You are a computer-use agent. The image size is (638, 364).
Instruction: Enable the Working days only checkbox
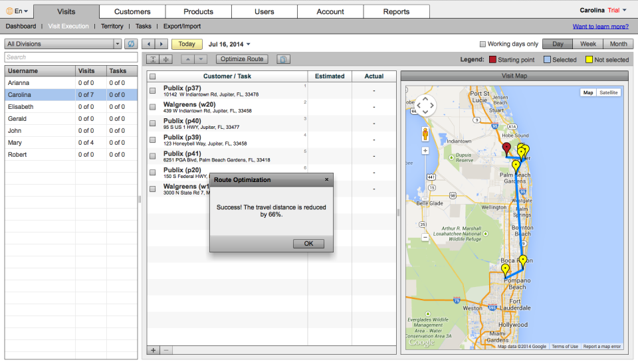(482, 44)
